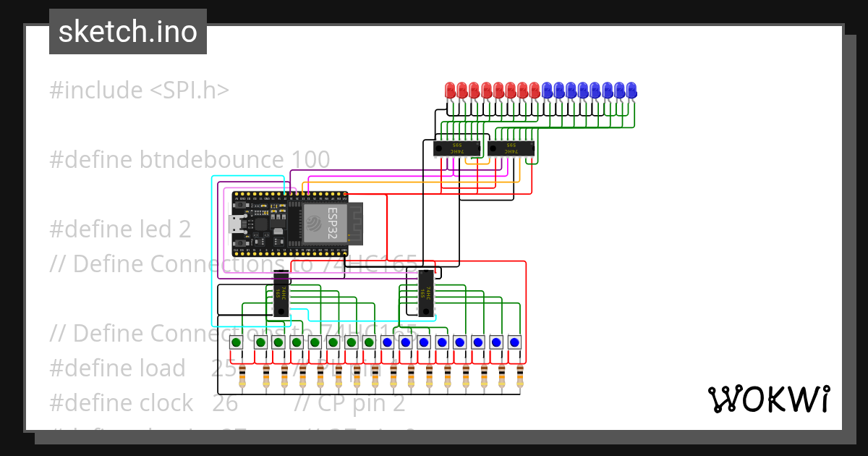Select the first red LED
868x456 pixels.
pyautogui.click(x=448, y=90)
